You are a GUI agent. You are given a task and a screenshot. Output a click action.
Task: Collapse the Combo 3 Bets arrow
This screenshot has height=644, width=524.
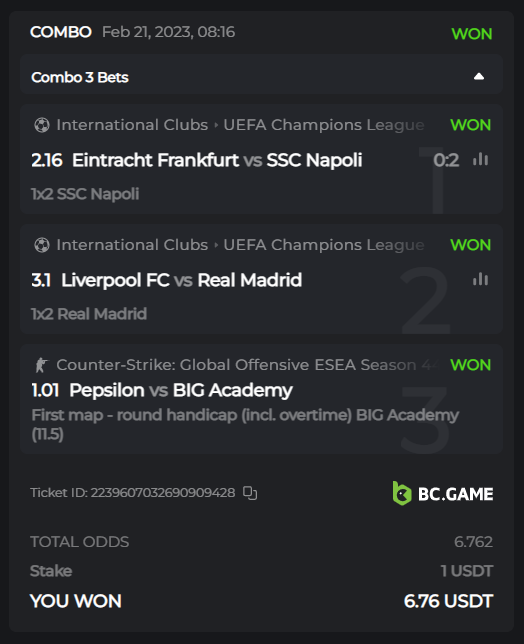[479, 77]
